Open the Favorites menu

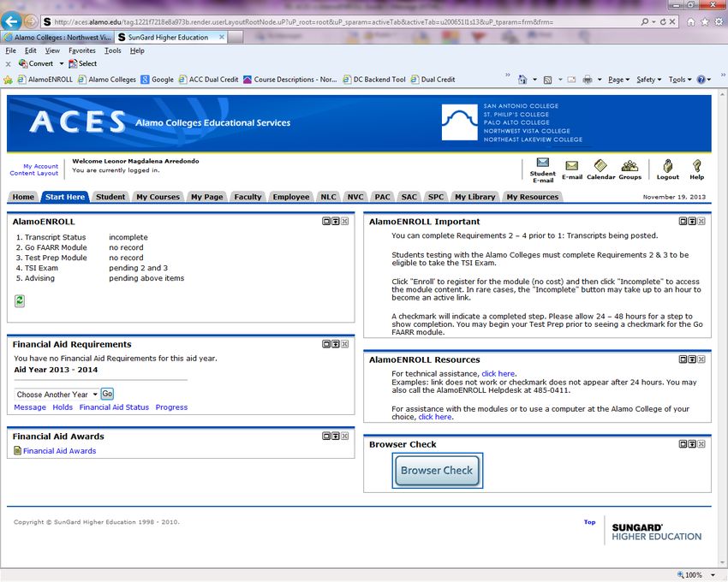coord(81,50)
